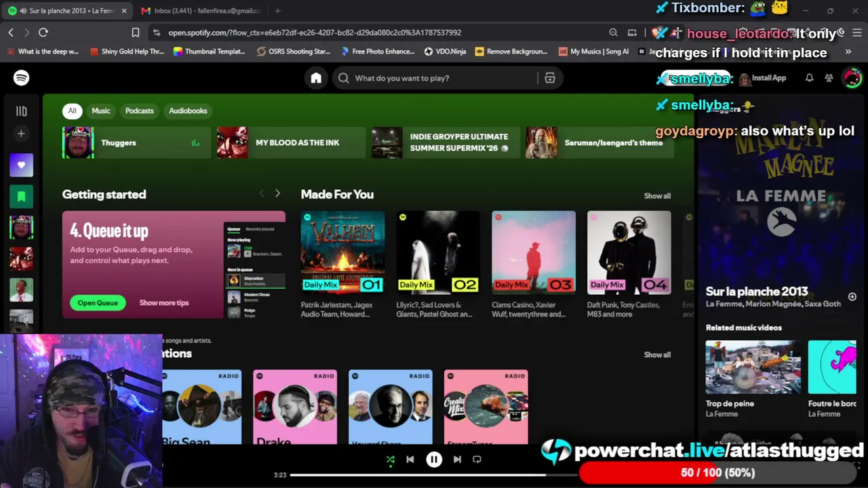This screenshot has width=868, height=488.
Task: Open Friend Activity icon next to the bell
Action: (829, 78)
